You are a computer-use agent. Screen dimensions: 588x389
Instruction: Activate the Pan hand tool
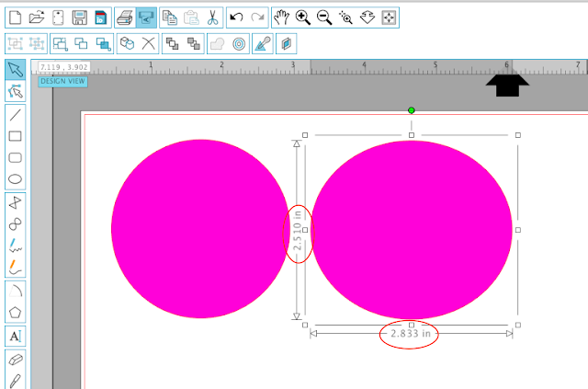282,17
